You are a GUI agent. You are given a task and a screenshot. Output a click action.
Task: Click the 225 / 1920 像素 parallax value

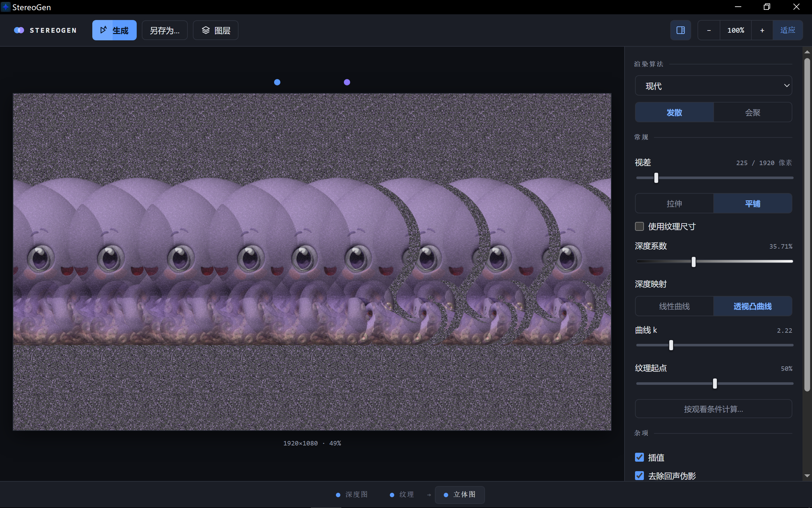pos(764,163)
